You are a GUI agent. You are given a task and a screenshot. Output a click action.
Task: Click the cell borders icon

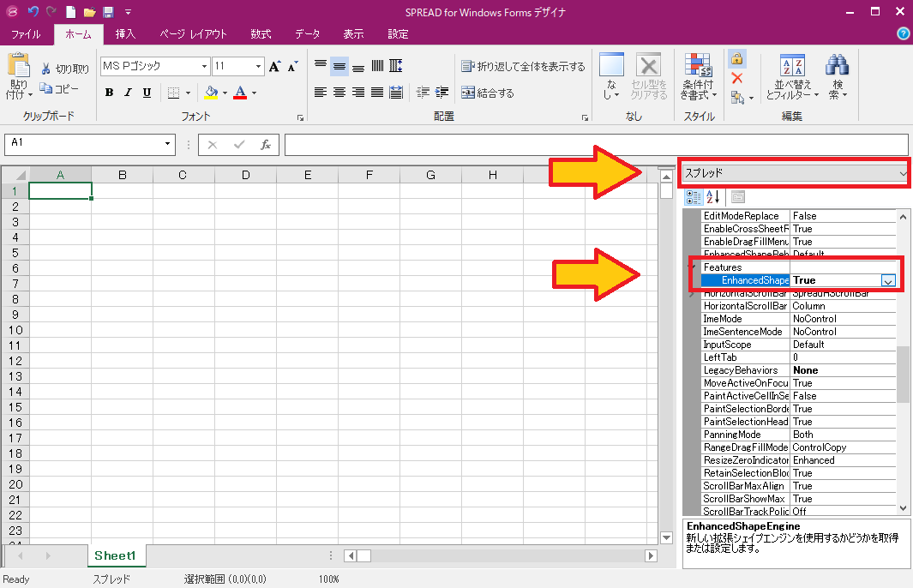173,93
